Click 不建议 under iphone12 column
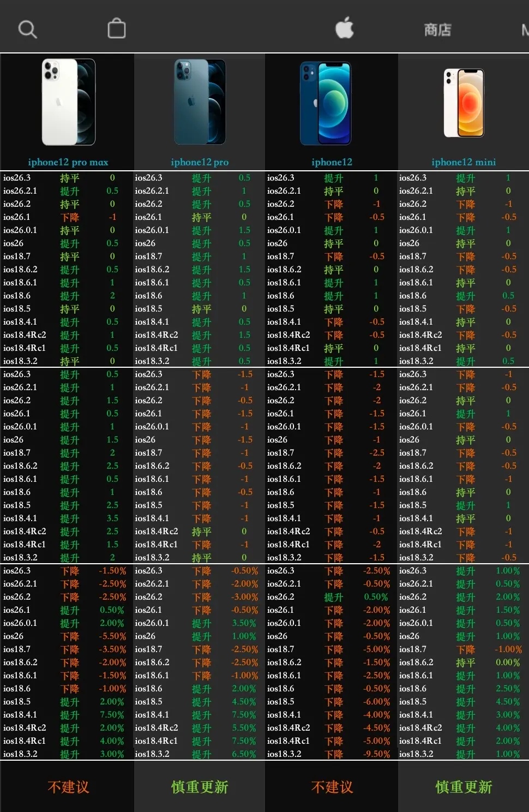The image size is (529, 812). pos(332,787)
